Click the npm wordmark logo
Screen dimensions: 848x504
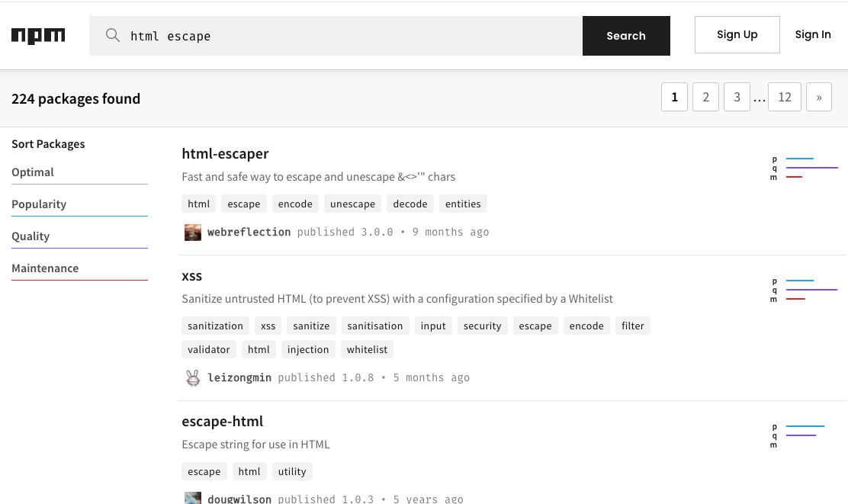click(x=37, y=35)
